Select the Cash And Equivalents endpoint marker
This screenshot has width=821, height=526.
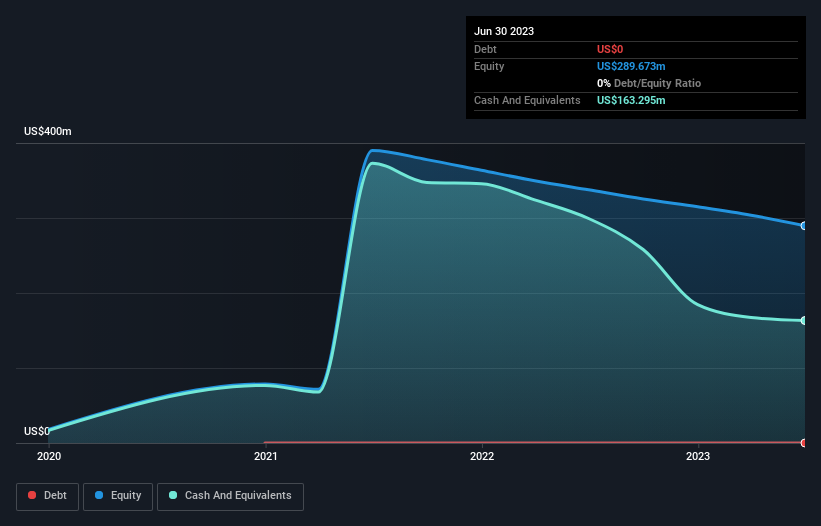804,320
